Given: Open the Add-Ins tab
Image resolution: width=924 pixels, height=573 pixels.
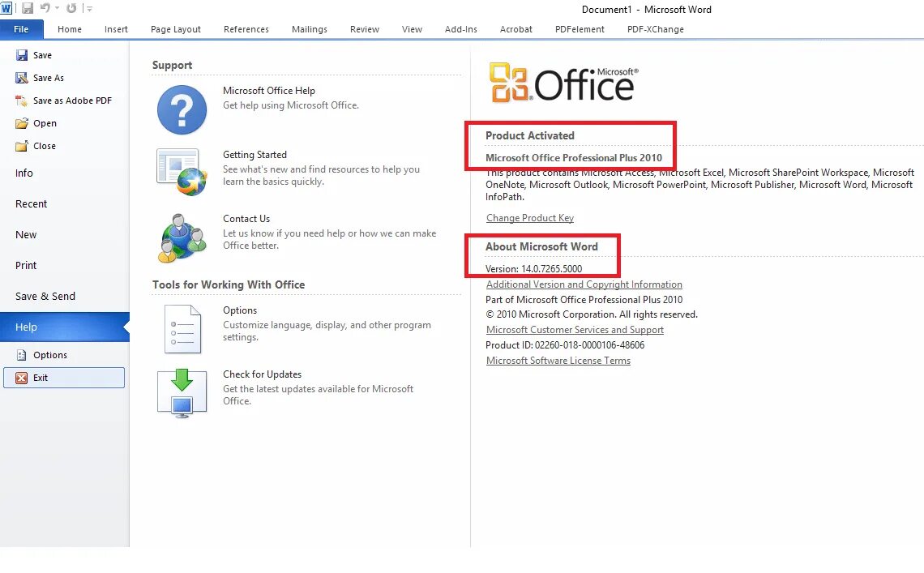Looking at the screenshot, I should pos(461,29).
